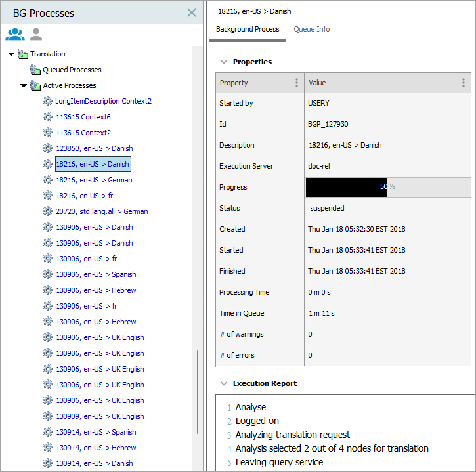Click the Active Processes folder icon

pyautogui.click(x=35, y=85)
